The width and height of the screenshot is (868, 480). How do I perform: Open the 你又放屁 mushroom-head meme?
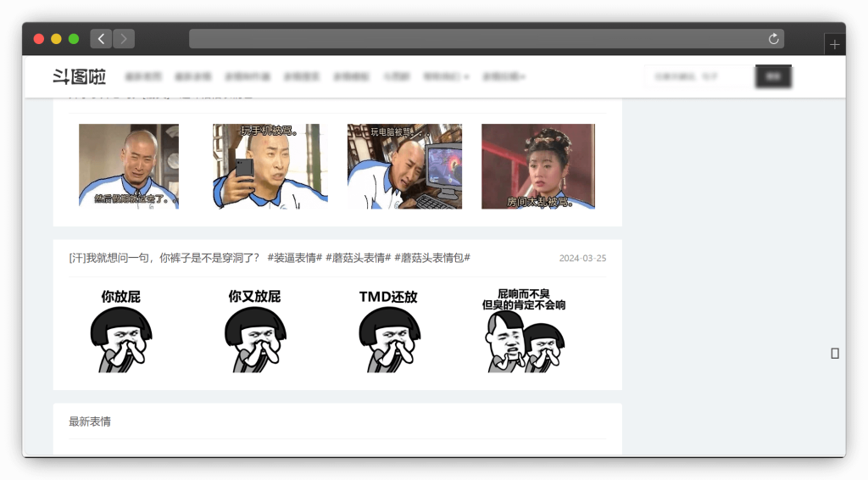tap(254, 331)
